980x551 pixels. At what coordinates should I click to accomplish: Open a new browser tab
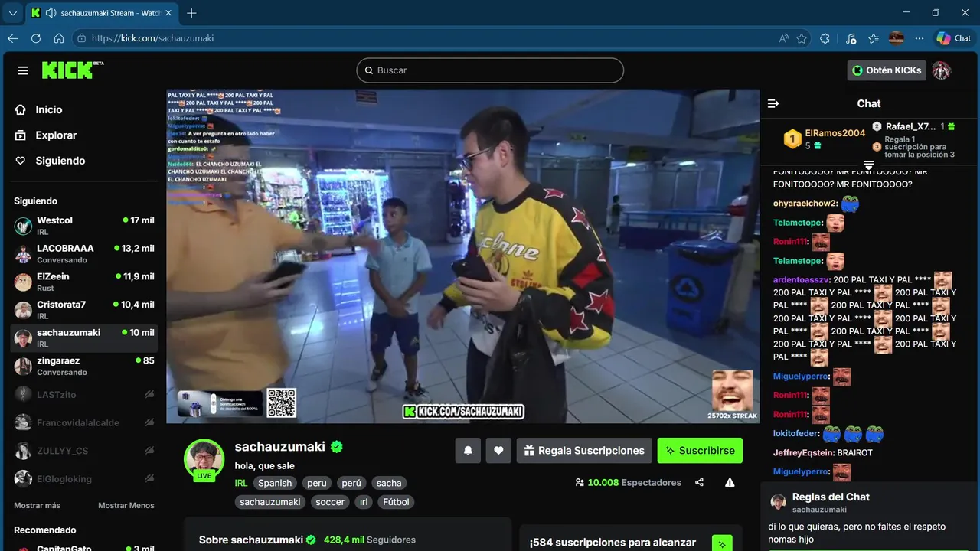pyautogui.click(x=191, y=13)
